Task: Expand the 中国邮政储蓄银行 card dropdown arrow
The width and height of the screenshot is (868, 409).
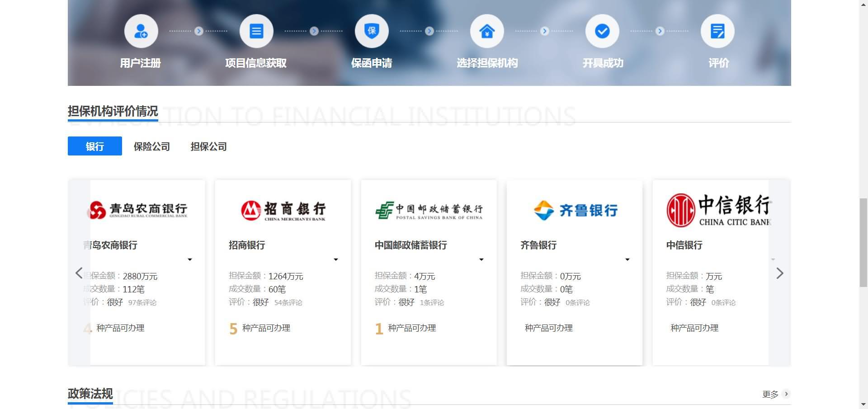Action: click(x=481, y=259)
